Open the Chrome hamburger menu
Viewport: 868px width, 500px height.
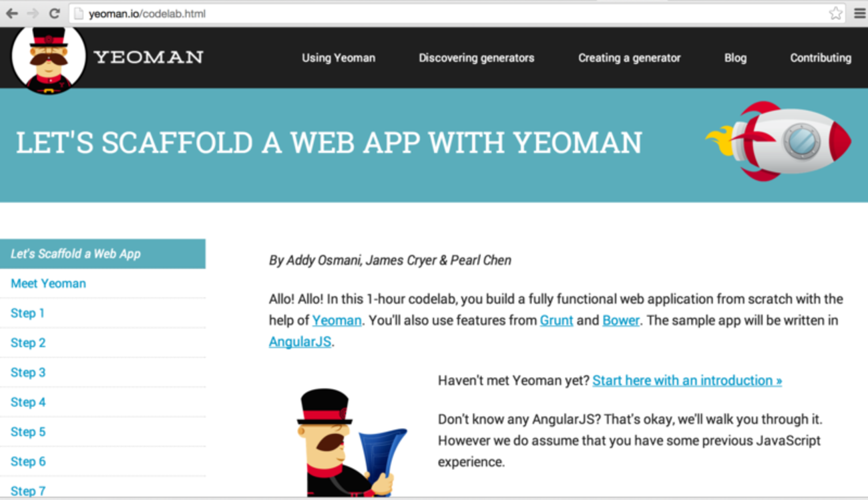pos(859,13)
